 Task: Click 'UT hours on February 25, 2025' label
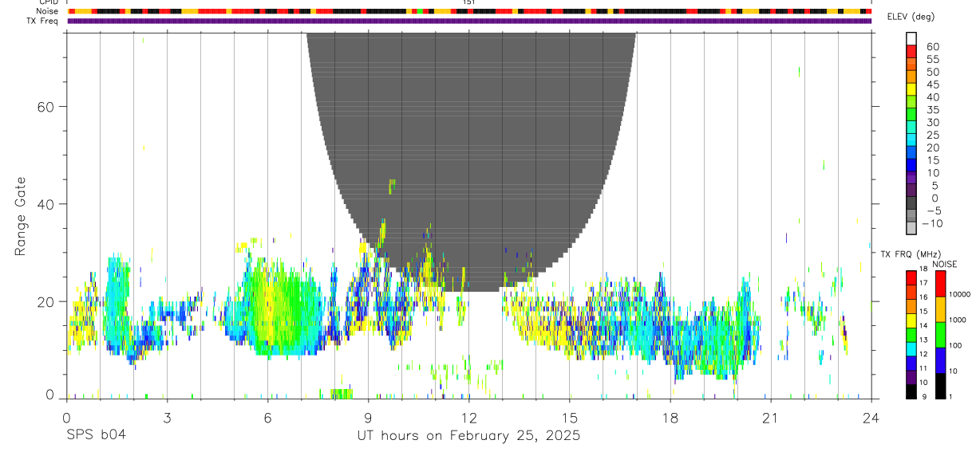tap(468, 436)
